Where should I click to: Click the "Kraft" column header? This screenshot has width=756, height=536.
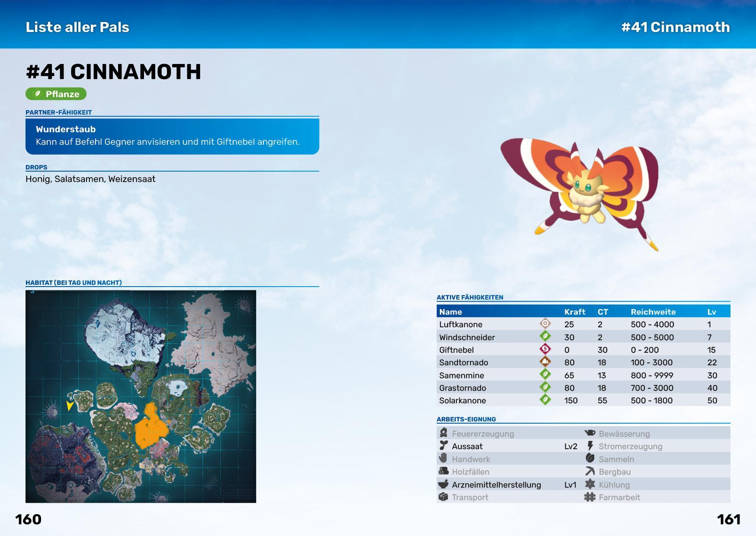point(575,312)
